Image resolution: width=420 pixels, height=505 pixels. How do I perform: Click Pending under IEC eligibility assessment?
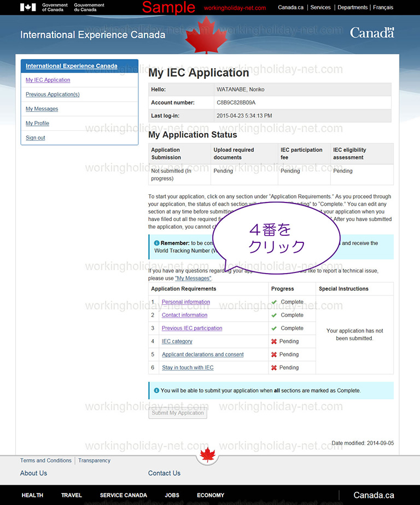click(343, 171)
